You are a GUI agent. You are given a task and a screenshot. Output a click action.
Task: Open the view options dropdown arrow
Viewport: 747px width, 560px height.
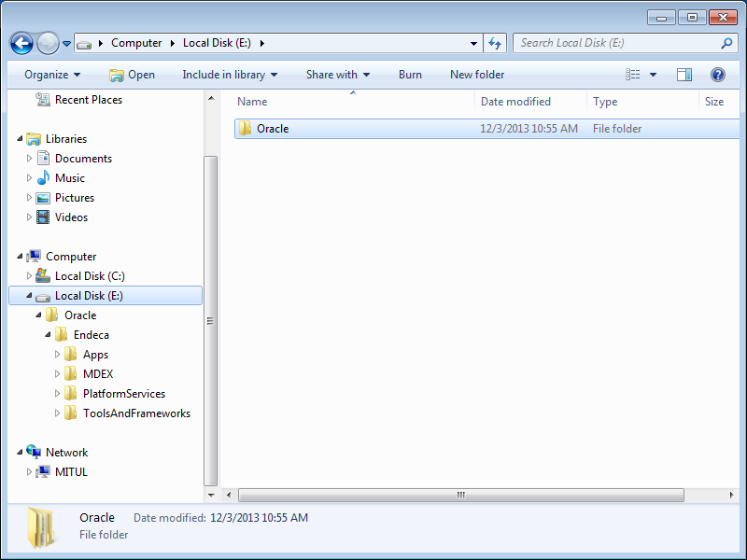(653, 75)
